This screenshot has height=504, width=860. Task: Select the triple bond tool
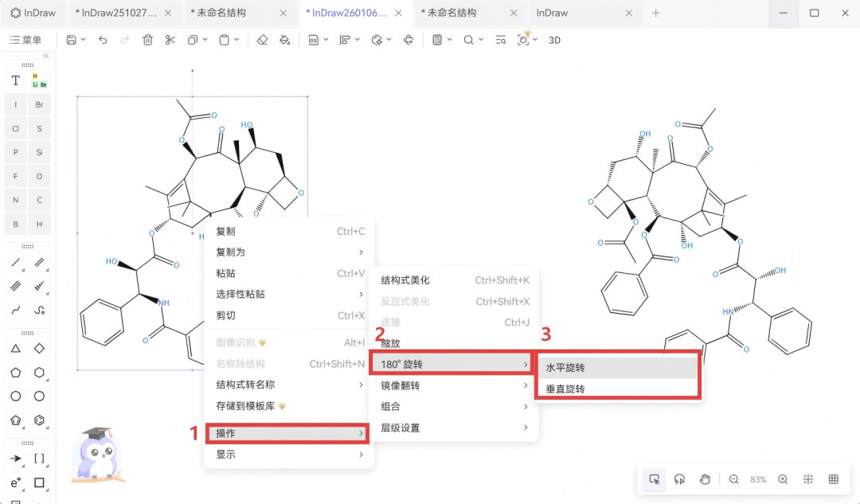(x=16, y=287)
